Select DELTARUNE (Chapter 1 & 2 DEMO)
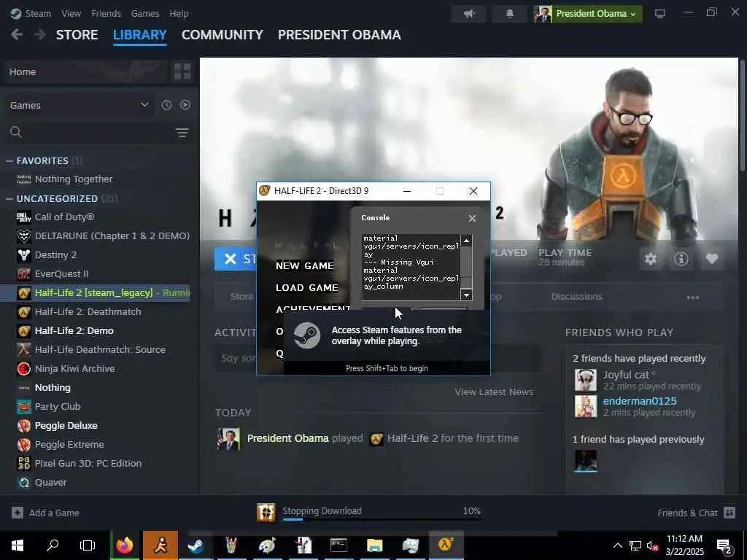The image size is (747, 560). tap(112, 236)
